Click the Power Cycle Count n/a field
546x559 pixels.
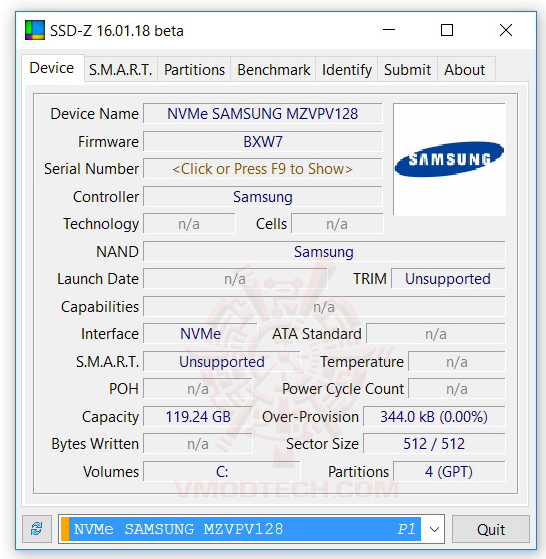tap(457, 389)
